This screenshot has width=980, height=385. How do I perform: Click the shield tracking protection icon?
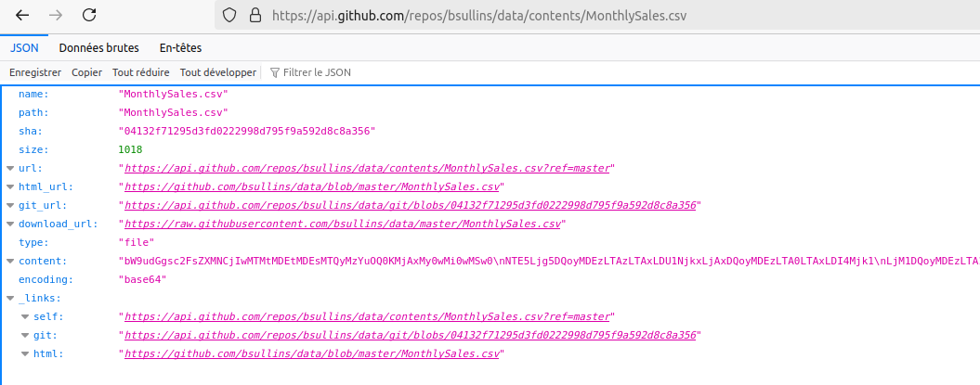point(229,16)
